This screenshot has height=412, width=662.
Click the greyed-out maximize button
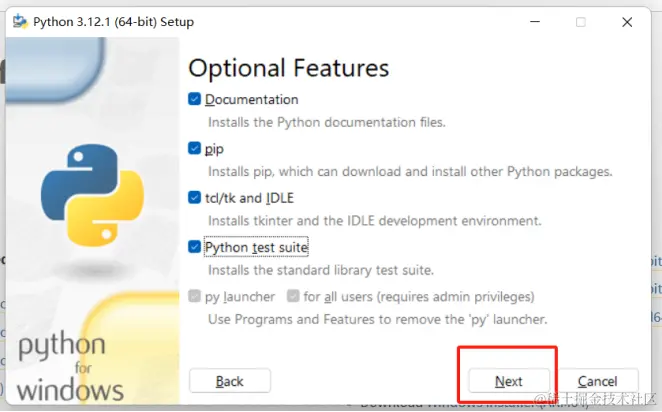tap(581, 22)
